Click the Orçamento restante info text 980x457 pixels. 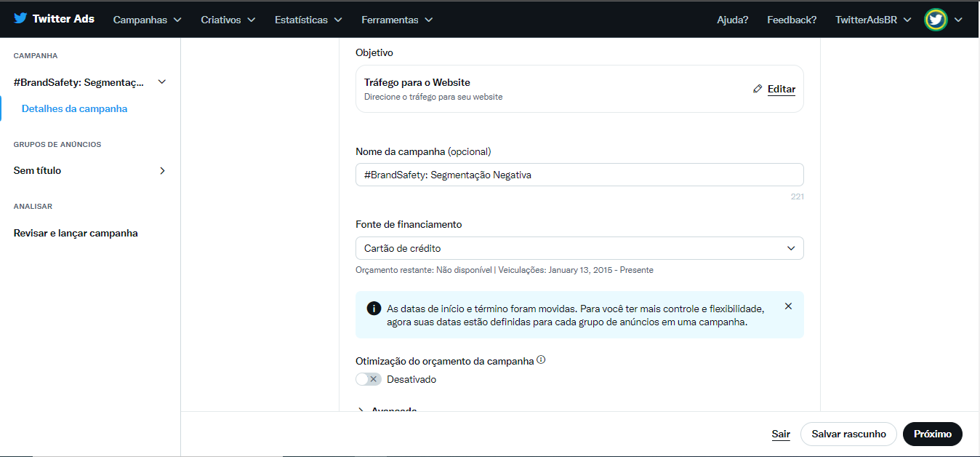pyautogui.click(x=505, y=270)
